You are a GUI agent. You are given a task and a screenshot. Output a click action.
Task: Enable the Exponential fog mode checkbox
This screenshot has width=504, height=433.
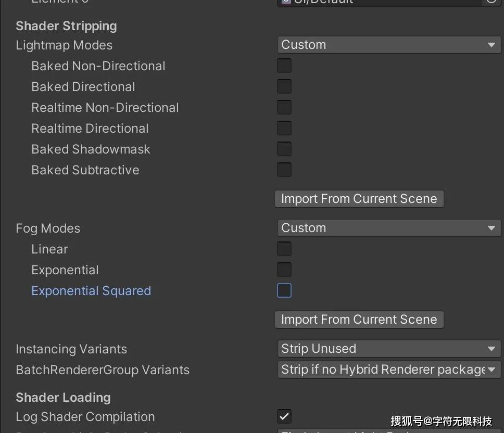pyautogui.click(x=284, y=270)
